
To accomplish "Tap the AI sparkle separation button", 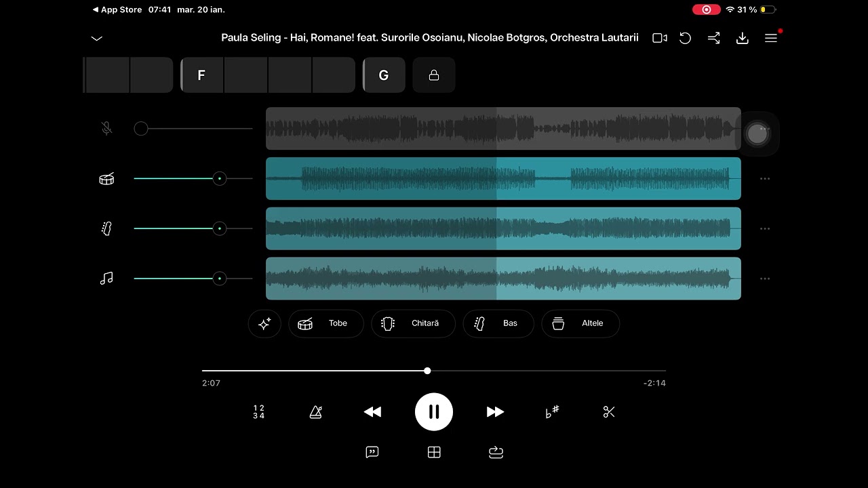I will tap(264, 323).
